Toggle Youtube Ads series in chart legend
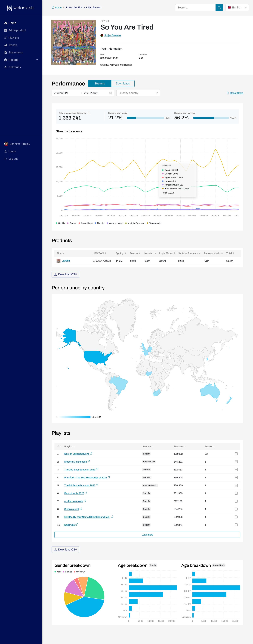This screenshot has height=644, width=253. [x=154, y=223]
